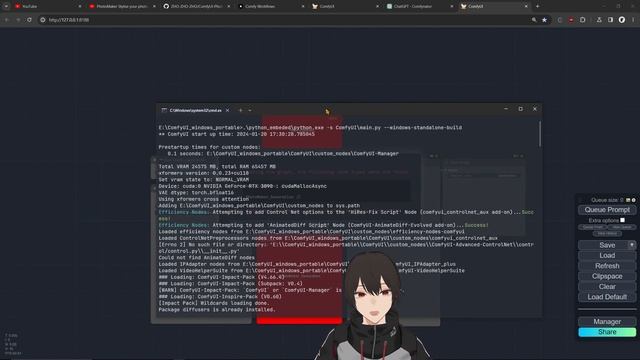
Task: Open the browser three-dot menu
Action: (633, 20)
